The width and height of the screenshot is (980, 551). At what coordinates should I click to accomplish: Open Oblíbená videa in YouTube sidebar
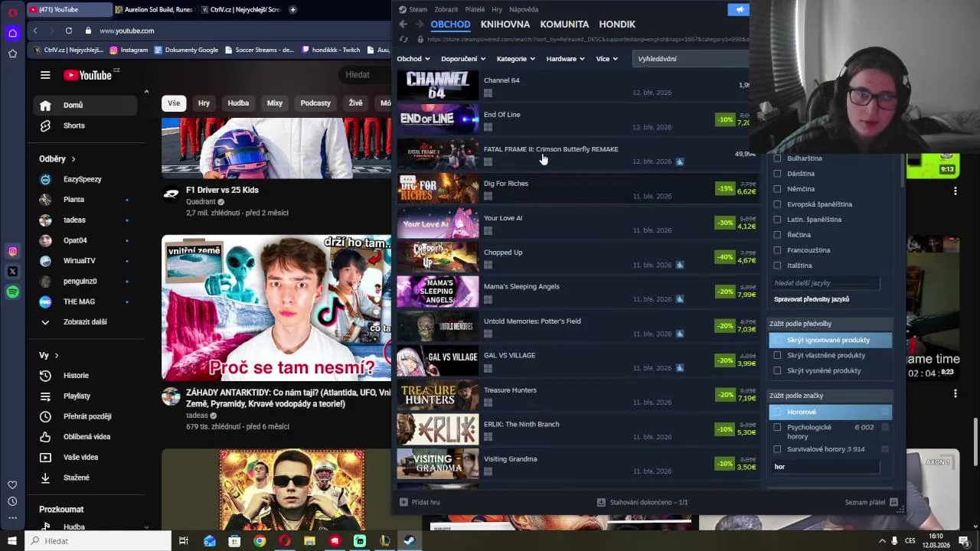(x=87, y=437)
